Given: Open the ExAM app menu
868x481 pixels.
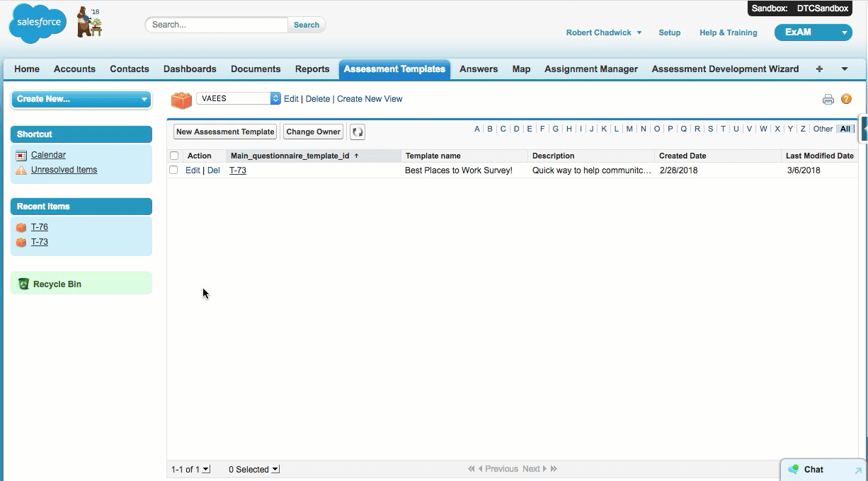Looking at the screenshot, I should tap(813, 33).
